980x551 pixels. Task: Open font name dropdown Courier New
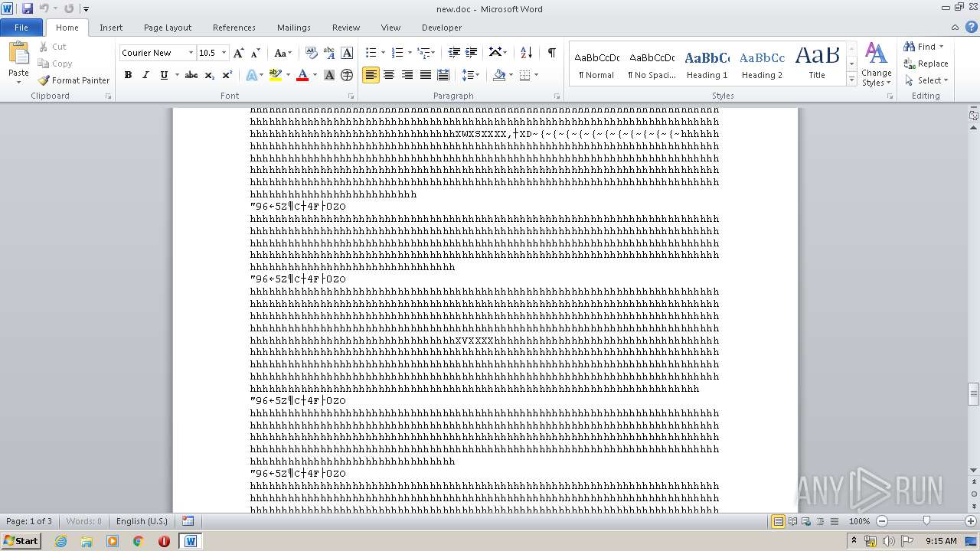pos(191,53)
